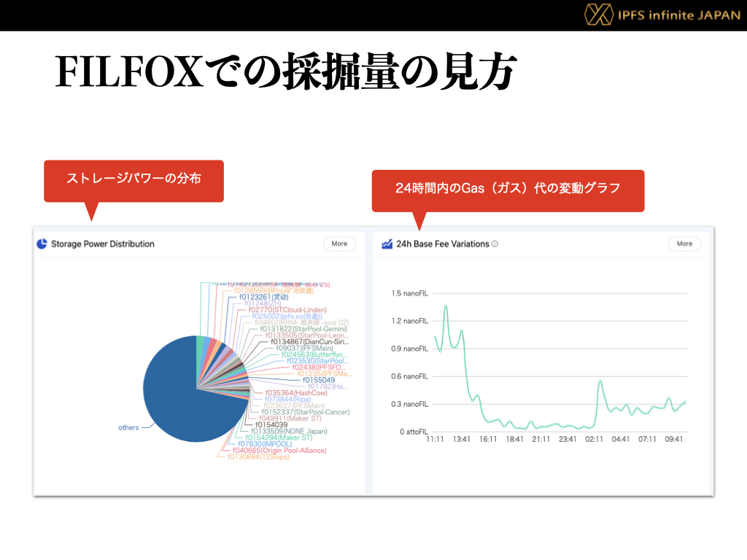The height and width of the screenshot is (560, 747).
Task: Click the others pie label
Action: coord(128,427)
